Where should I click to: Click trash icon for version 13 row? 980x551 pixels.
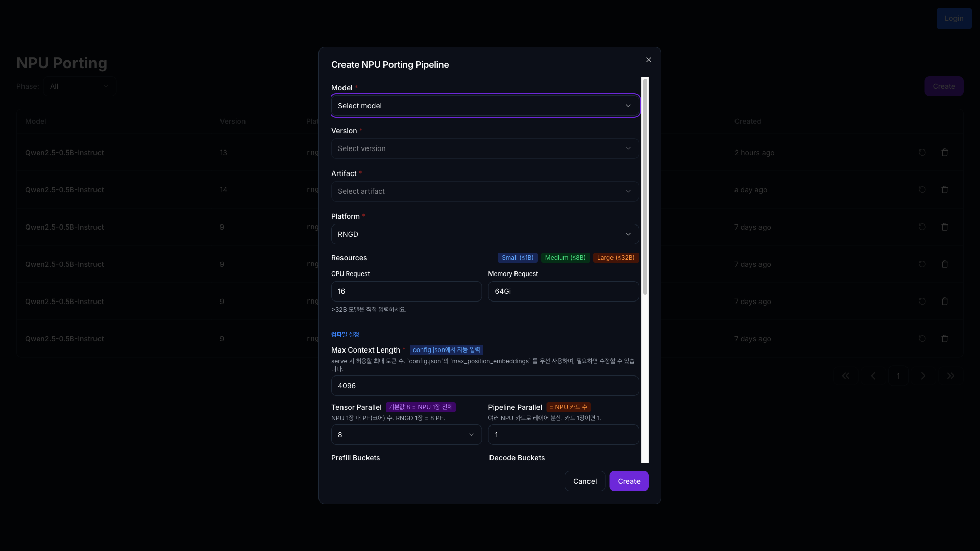click(944, 153)
